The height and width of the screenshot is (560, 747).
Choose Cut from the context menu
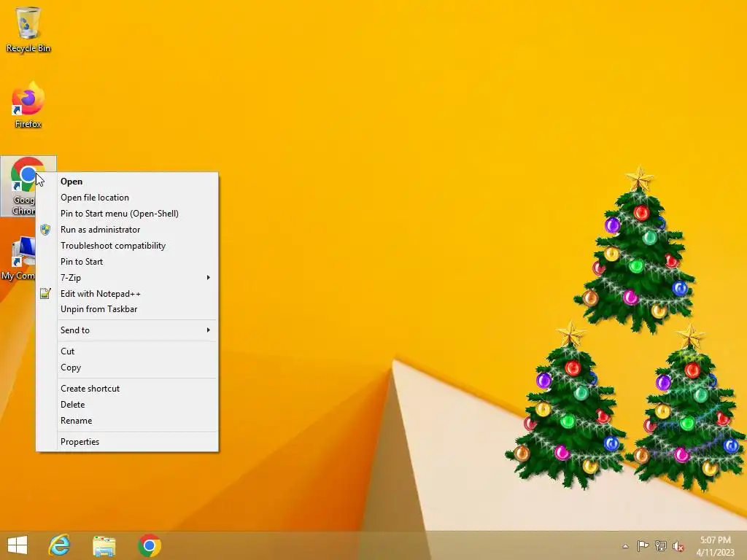[x=127, y=351]
